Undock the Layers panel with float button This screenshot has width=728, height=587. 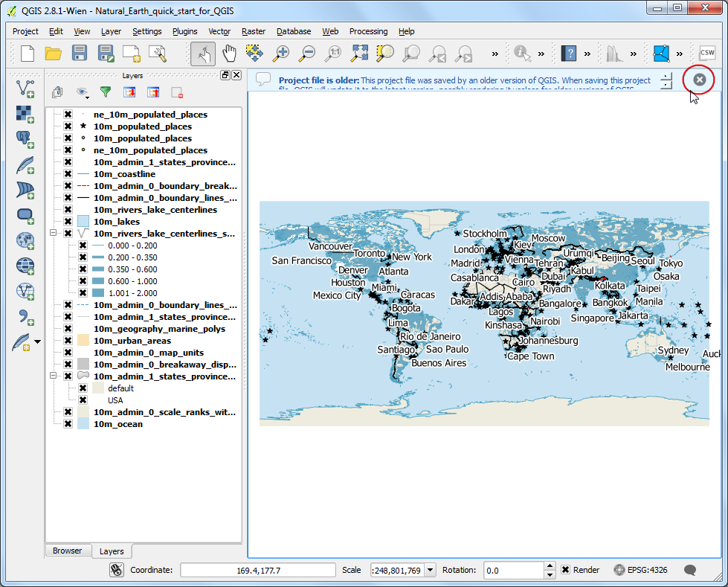point(225,74)
